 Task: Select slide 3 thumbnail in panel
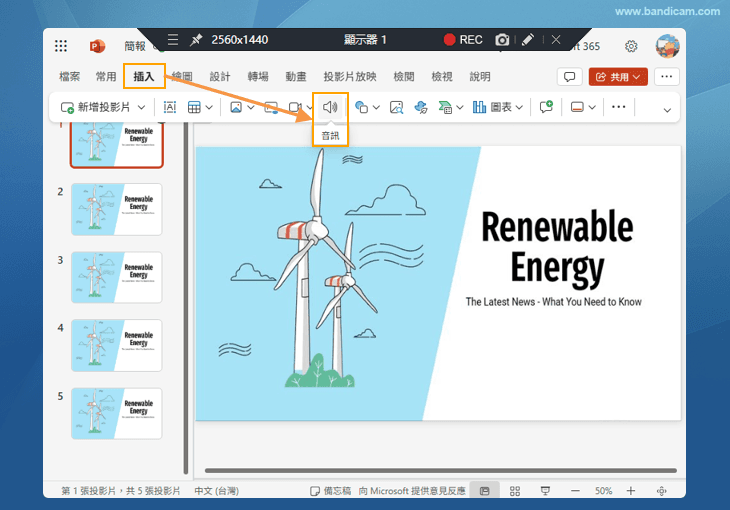(x=116, y=277)
